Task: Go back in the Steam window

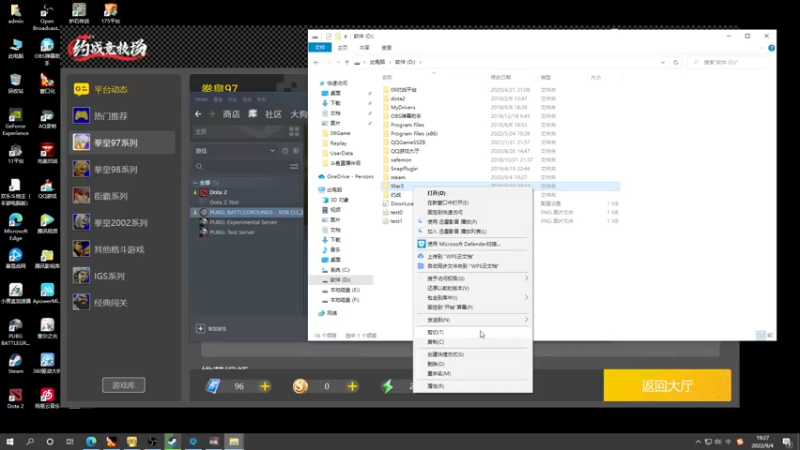Action: tap(198, 114)
